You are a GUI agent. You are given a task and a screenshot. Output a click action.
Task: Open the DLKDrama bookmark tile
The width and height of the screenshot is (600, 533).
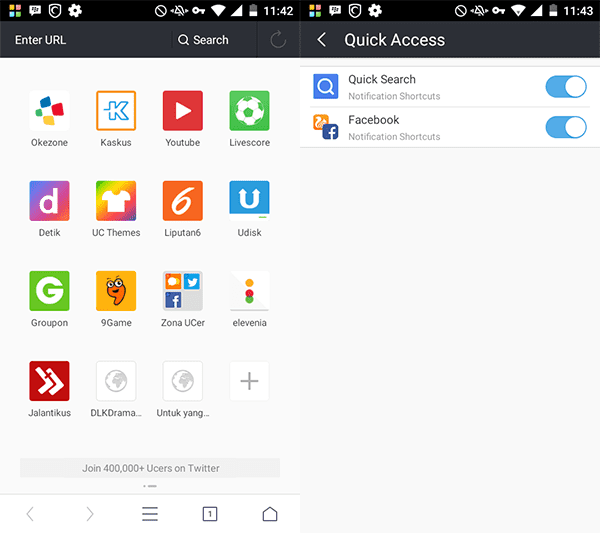point(116,381)
